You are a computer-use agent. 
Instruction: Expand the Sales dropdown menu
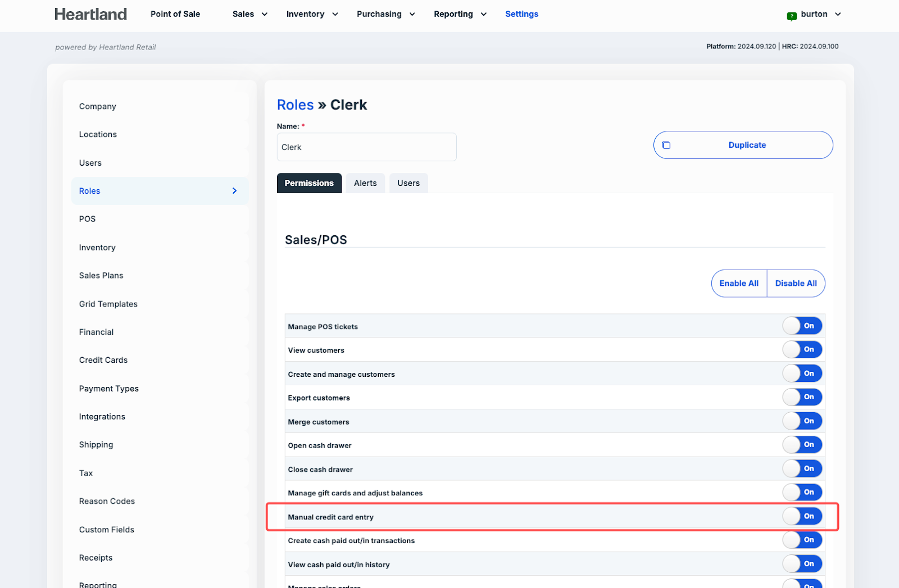pyautogui.click(x=249, y=14)
